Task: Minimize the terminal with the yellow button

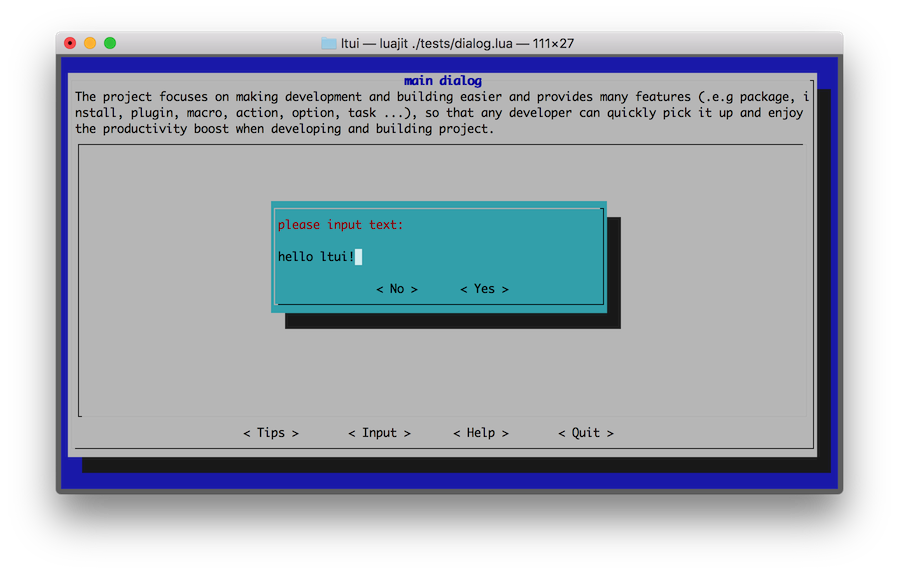Action: [90, 43]
